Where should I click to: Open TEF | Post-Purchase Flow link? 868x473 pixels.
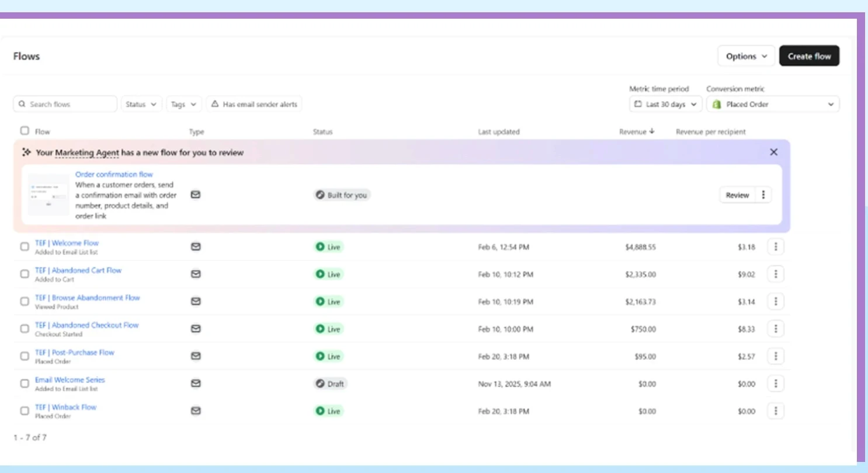coord(74,352)
